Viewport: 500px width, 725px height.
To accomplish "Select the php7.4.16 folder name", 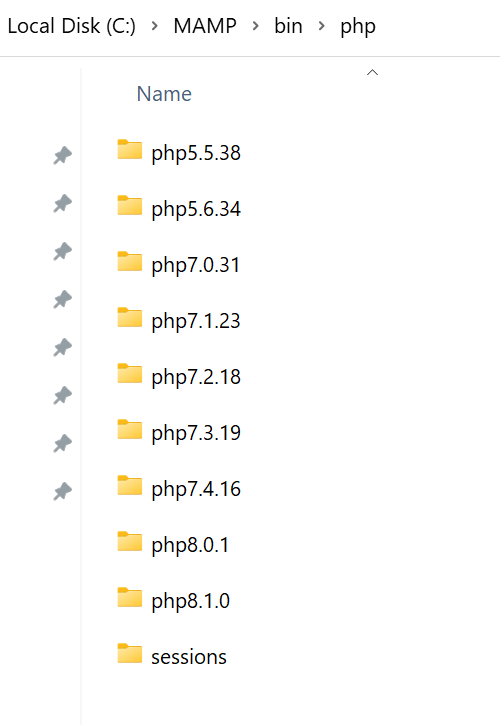I will click(196, 489).
